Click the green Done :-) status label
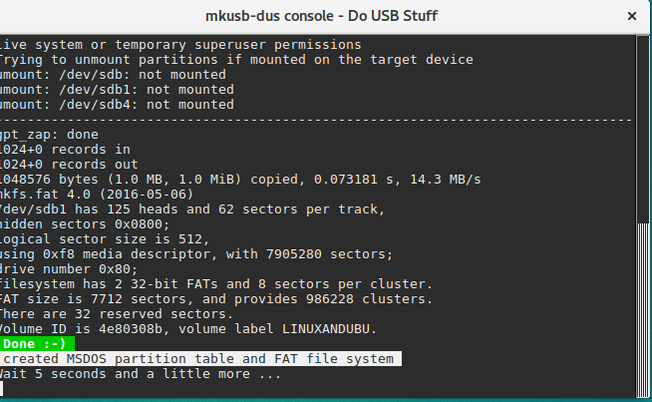Image resolution: width=652 pixels, height=402 pixels. click(32, 344)
